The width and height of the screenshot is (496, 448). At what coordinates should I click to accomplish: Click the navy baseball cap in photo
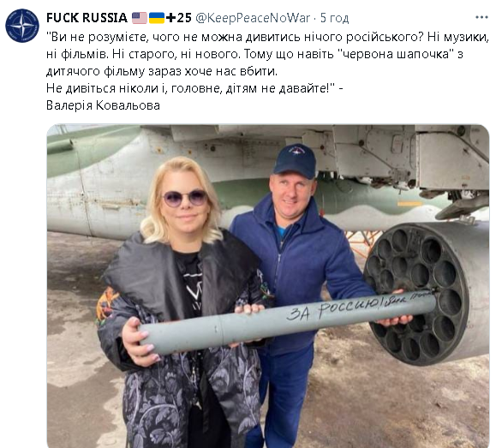[295, 161]
